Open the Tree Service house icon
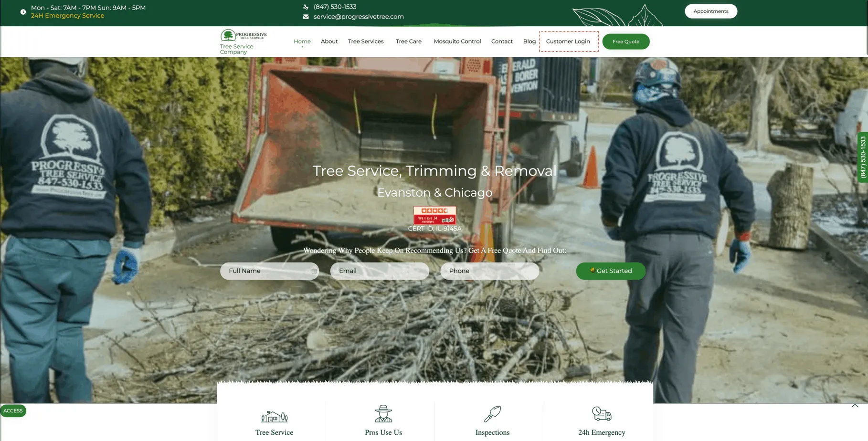 (274, 416)
